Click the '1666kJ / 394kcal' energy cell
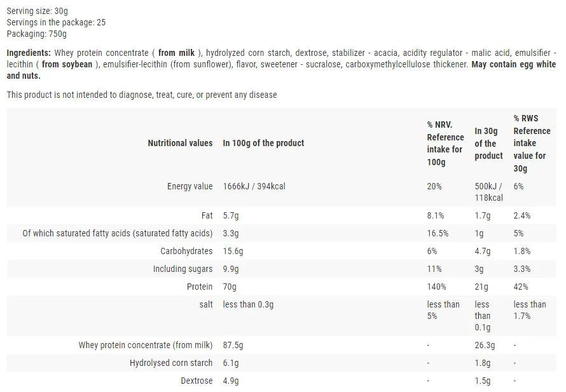 254,186
